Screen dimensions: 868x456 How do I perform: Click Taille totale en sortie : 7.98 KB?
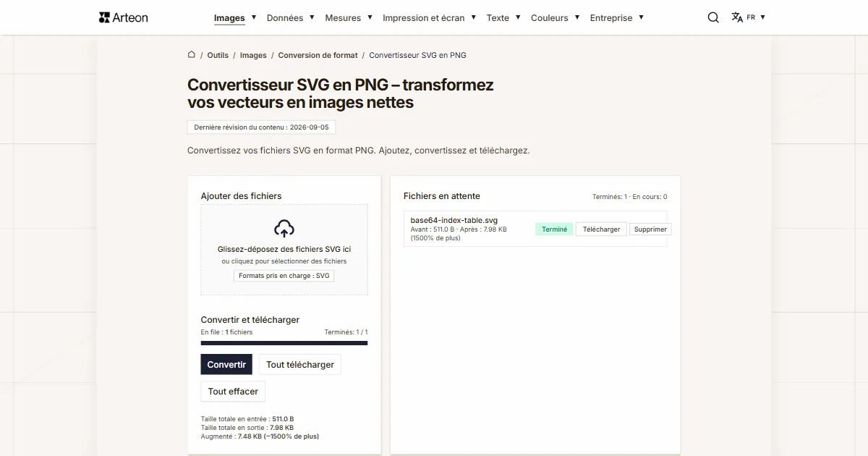pos(247,428)
